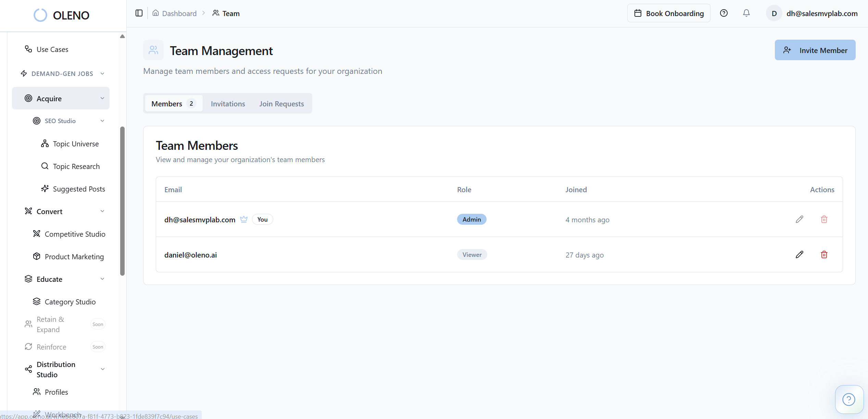Expand the DEMAND-GEN JOBS section
The image size is (868, 419).
point(102,73)
